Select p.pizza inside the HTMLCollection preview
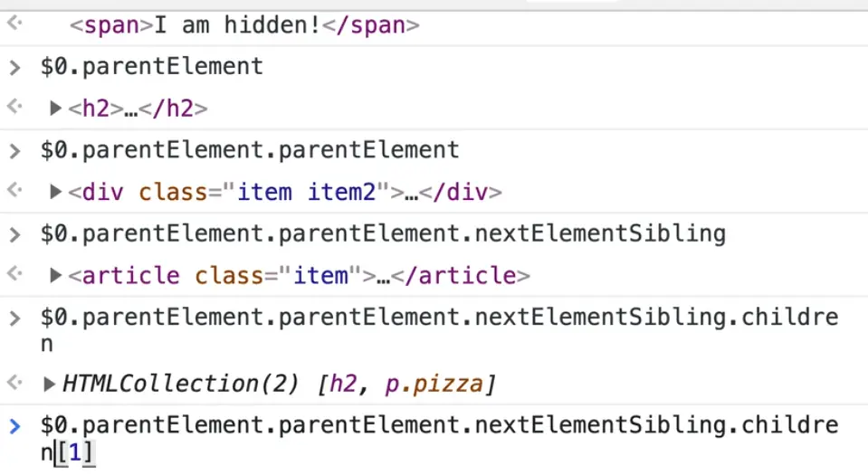 [434, 385]
